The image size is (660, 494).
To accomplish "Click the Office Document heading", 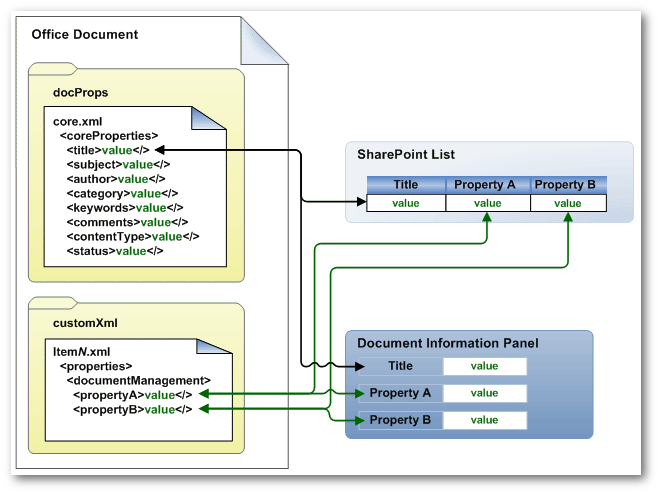I will tap(85, 35).
